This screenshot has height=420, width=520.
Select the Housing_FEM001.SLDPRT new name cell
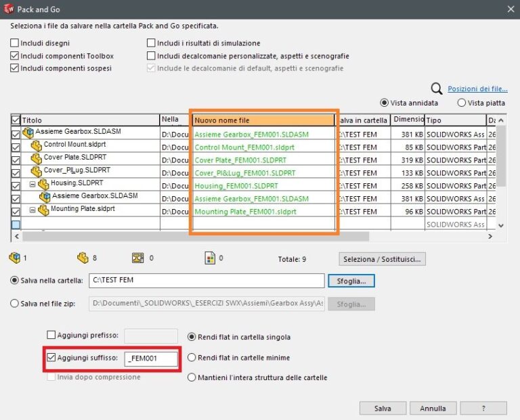click(x=263, y=186)
